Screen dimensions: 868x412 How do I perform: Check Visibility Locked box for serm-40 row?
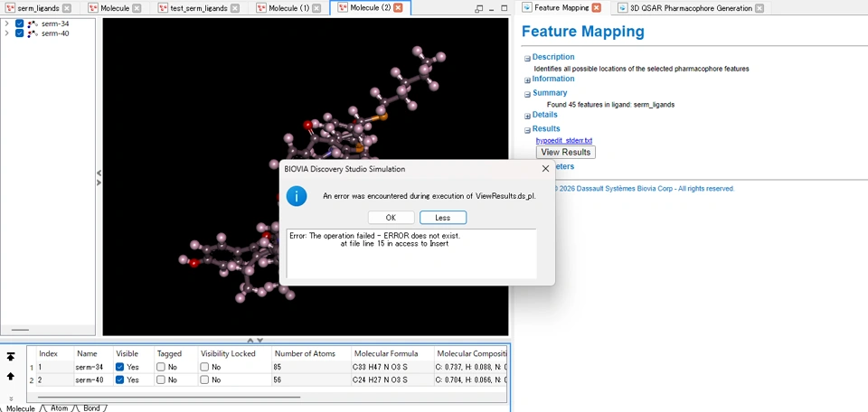[x=204, y=379]
